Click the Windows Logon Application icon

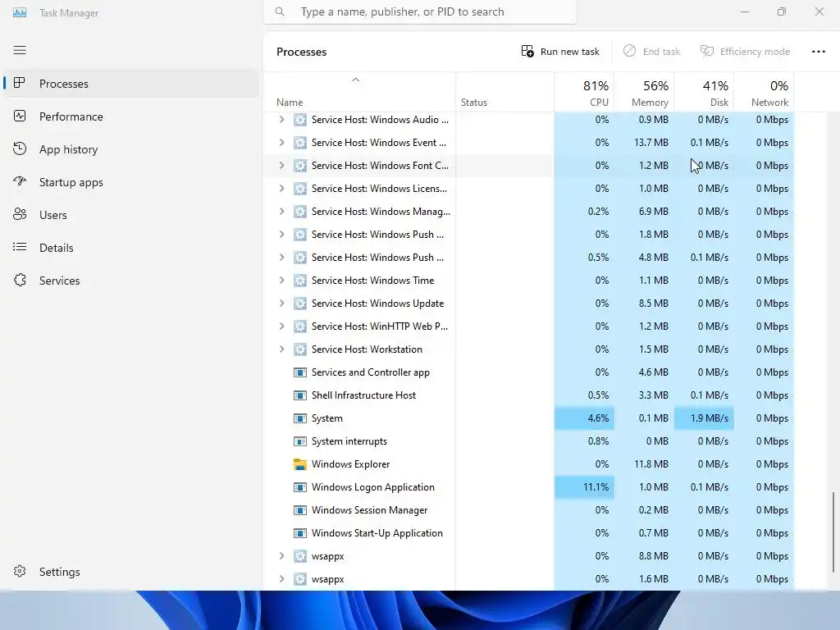pyautogui.click(x=300, y=487)
